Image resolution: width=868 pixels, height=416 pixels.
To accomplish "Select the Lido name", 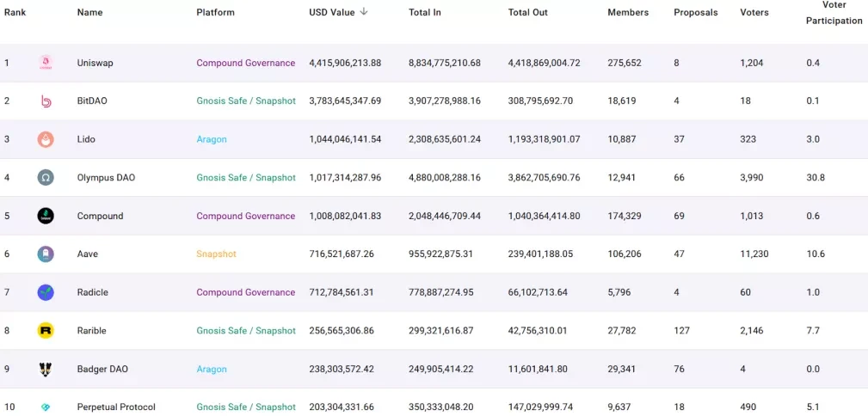I will [x=86, y=139].
